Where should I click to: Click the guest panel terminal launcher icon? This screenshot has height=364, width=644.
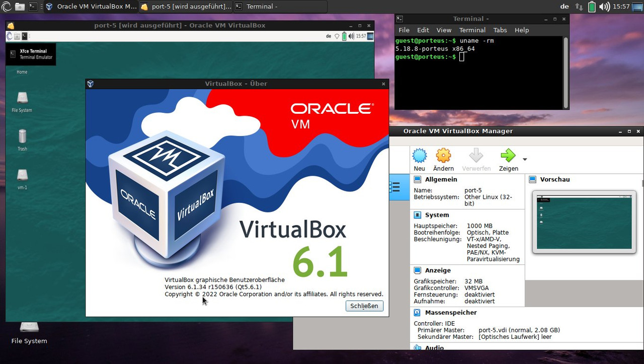point(24,36)
